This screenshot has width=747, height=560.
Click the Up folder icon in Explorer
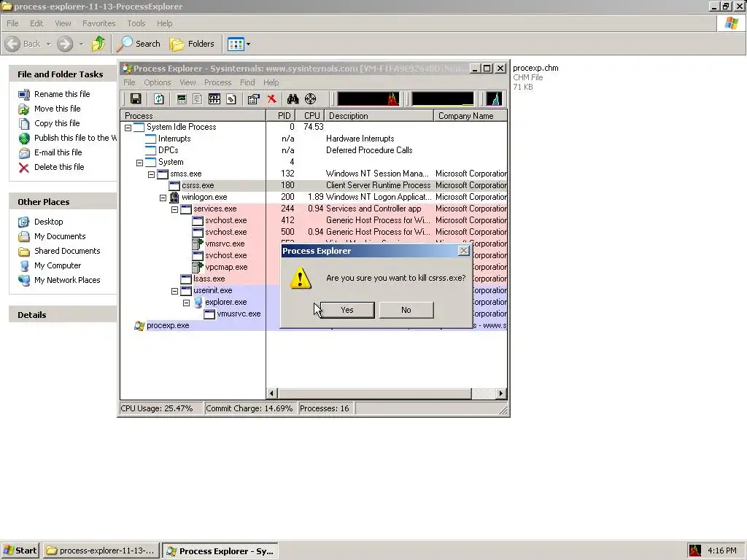98,44
